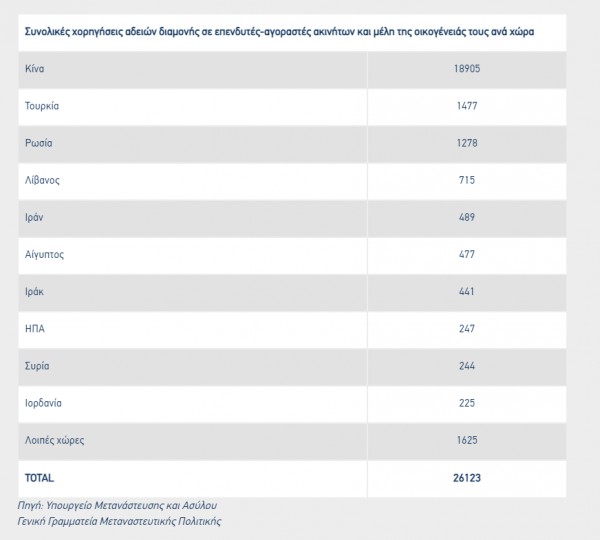Click the Αίγυπτος row label
Viewport: 600px width, 540px height.
click(45, 254)
